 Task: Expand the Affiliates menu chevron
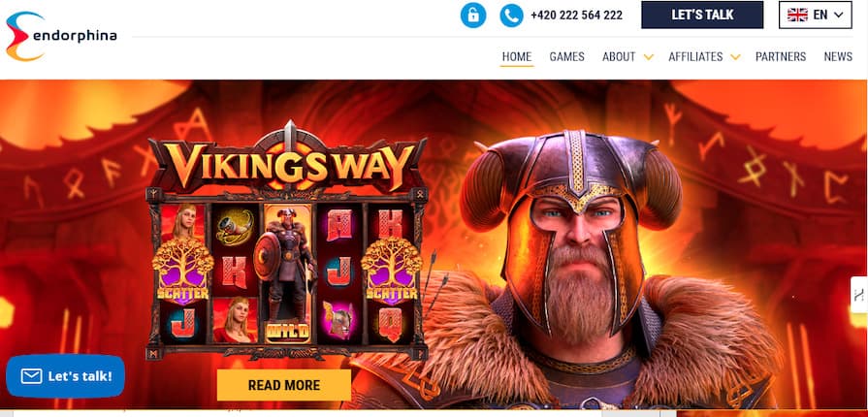tap(735, 57)
